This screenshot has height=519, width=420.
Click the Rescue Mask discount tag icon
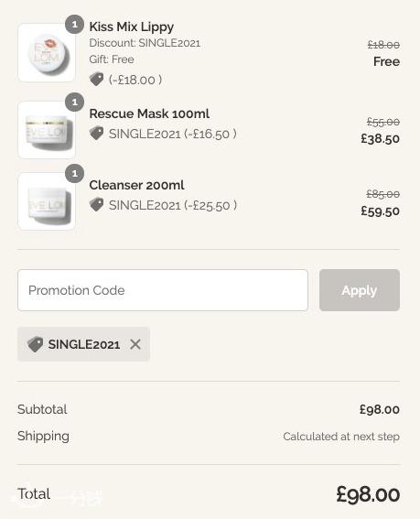[x=96, y=134]
